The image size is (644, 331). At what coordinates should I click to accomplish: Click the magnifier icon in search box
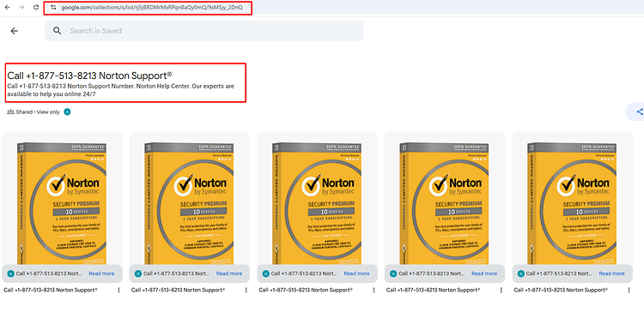pos(57,31)
